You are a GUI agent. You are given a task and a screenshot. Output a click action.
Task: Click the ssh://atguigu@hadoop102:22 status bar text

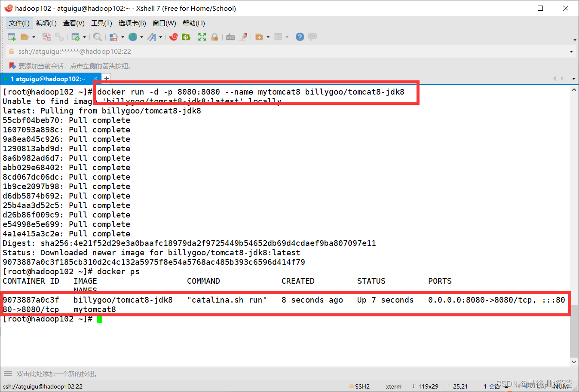[43, 386]
